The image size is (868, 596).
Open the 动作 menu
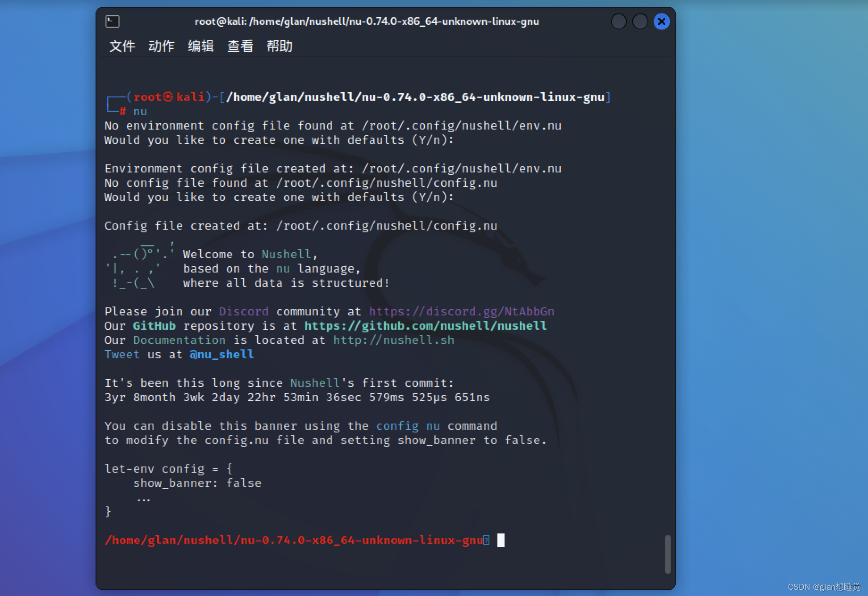point(161,46)
